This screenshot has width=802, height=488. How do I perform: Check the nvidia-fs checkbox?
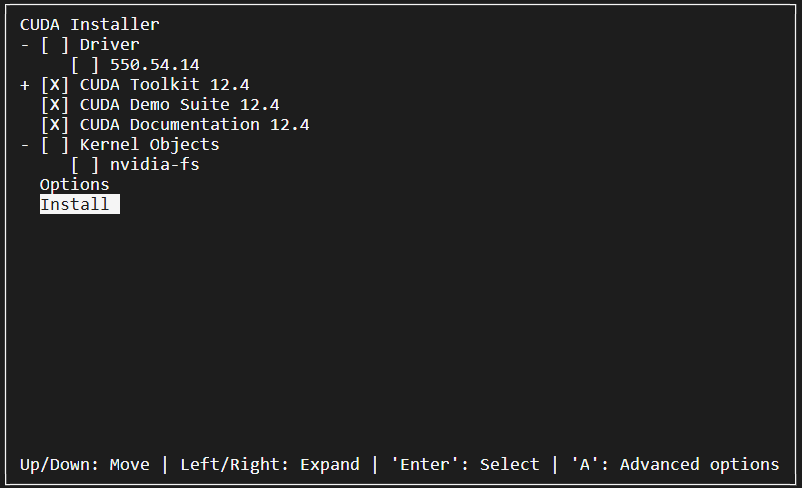click(85, 165)
